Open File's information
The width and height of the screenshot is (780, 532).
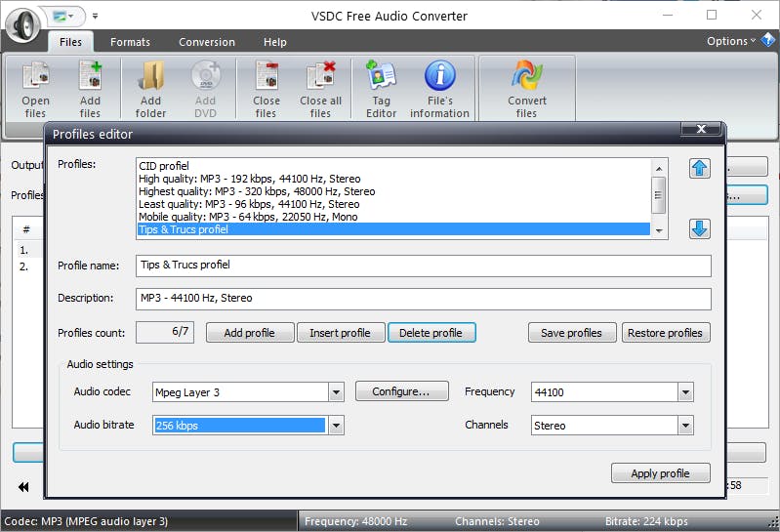(439, 89)
